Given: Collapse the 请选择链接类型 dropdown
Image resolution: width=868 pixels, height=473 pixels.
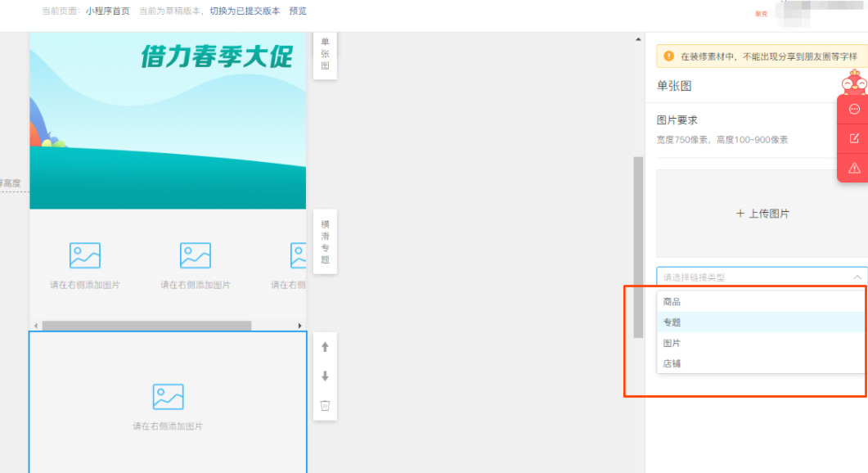Looking at the screenshot, I should (x=857, y=277).
